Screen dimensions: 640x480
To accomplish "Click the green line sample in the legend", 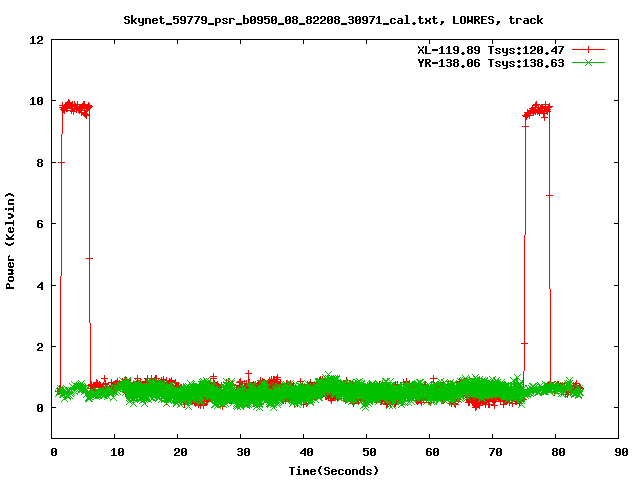I will [x=588, y=63].
